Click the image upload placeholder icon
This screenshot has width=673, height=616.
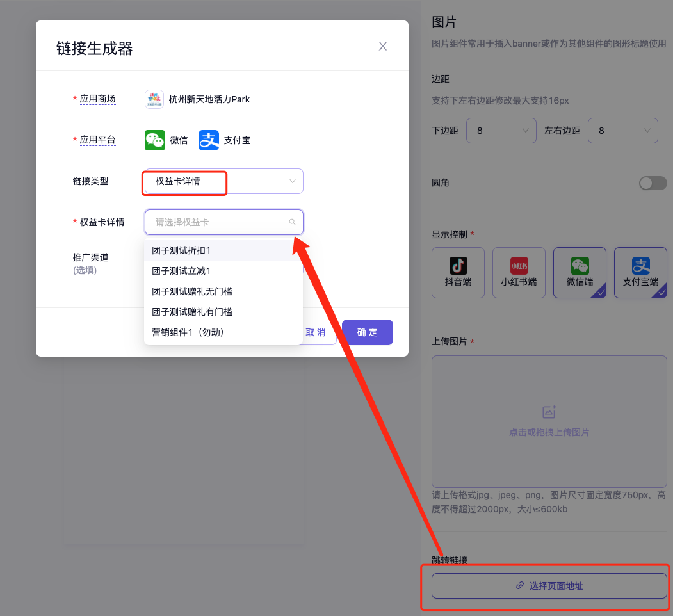coord(548,412)
